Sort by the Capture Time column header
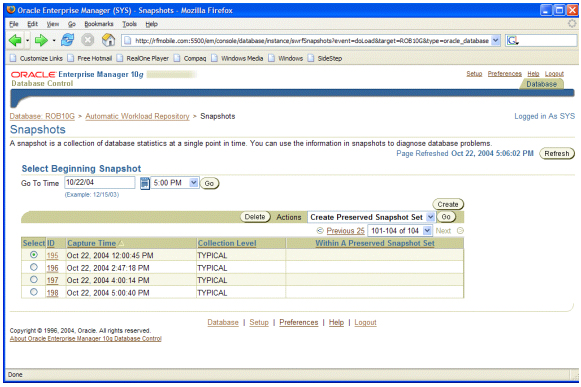The image size is (581, 387). click(92, 244)
